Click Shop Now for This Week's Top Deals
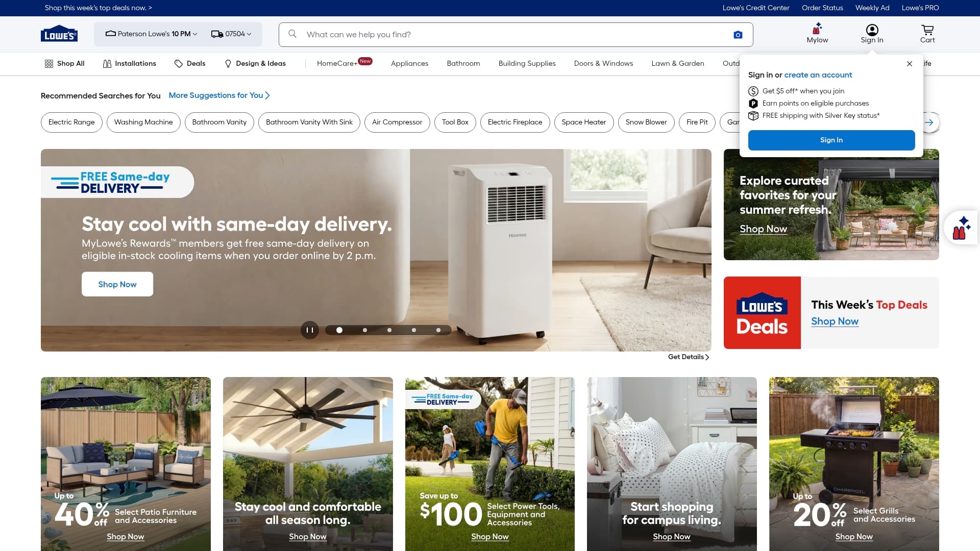 coord(835,321)
